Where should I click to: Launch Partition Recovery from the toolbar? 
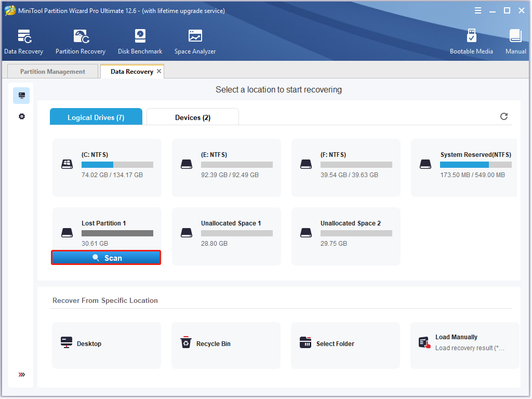tap(81, 42)
